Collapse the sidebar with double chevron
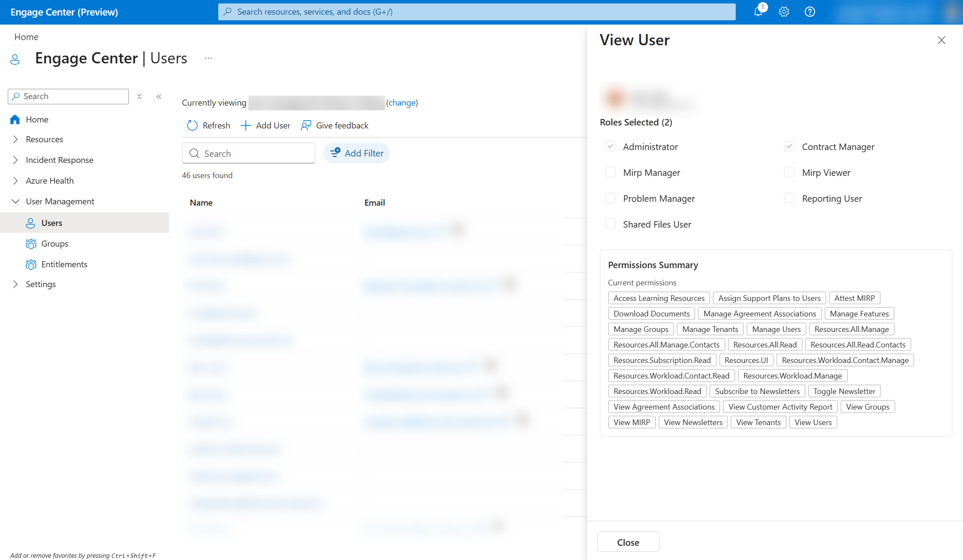963x560 pixels. 159,97
